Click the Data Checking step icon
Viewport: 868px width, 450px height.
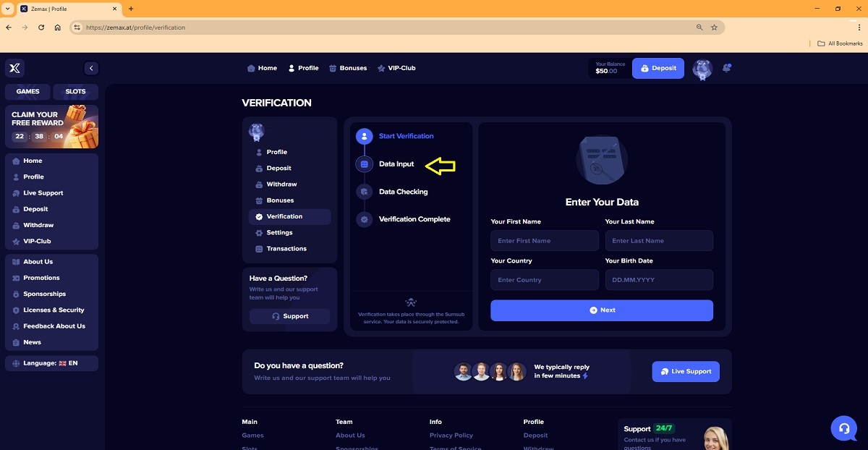pyautogui.click(x=364, y=192)
